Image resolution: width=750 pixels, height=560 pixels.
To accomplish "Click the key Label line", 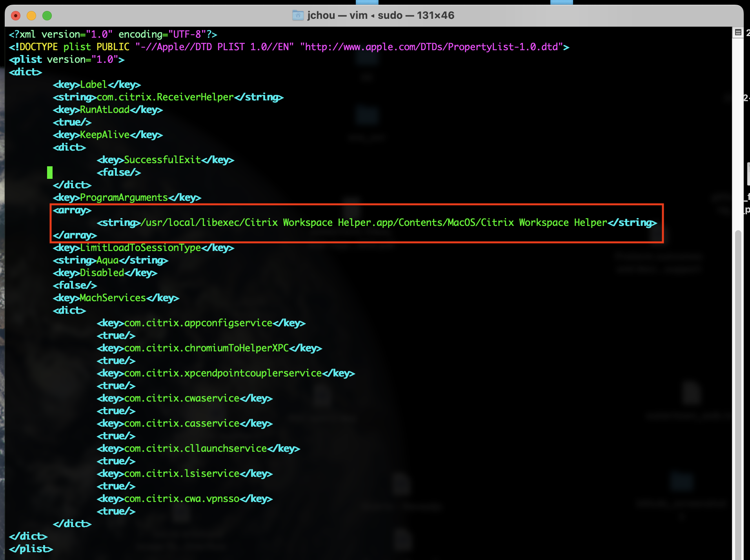I will 97,85.
